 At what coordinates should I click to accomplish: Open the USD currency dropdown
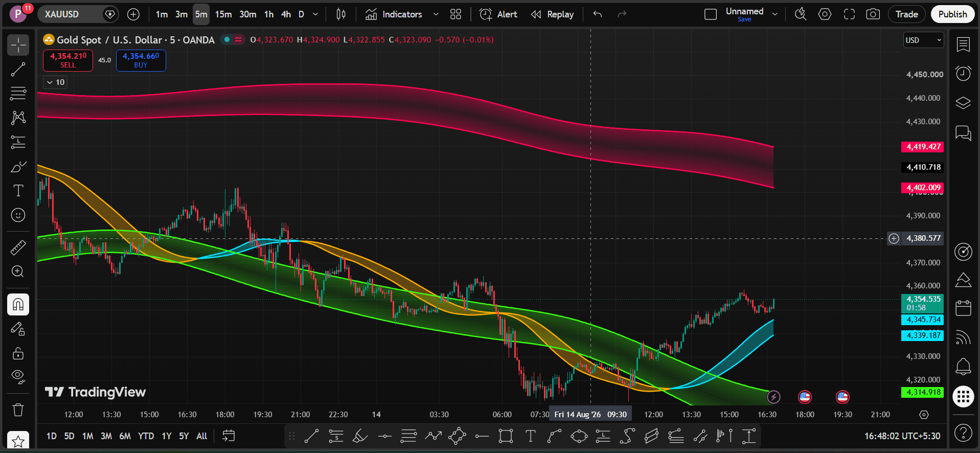point(923,40)
